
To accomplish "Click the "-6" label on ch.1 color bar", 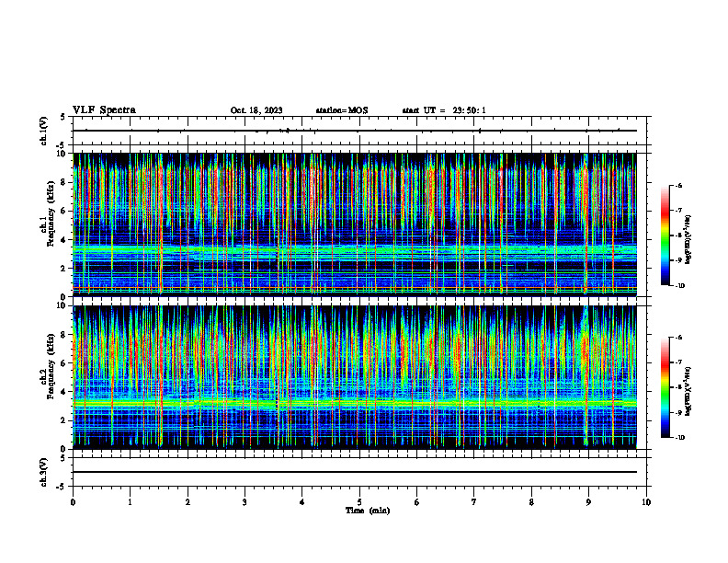I will pos(679,185).
